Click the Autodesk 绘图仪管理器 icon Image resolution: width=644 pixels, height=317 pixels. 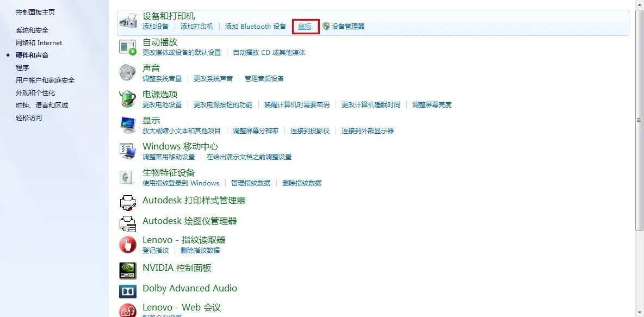(x=127, y=221)
